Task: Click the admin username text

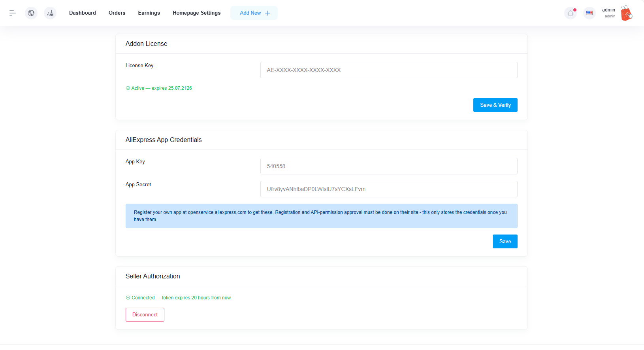Action: click(x=608, y=10)
